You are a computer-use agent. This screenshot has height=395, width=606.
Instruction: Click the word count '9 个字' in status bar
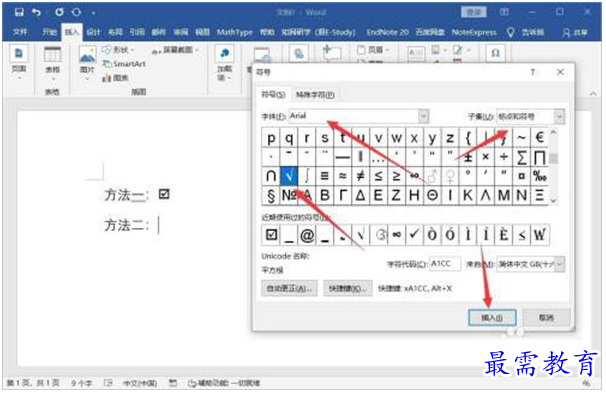point(82,383)
